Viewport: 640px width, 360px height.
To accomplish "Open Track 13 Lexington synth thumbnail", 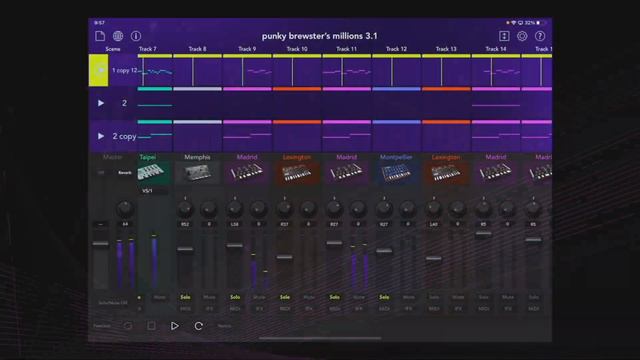I will [446, 173].
